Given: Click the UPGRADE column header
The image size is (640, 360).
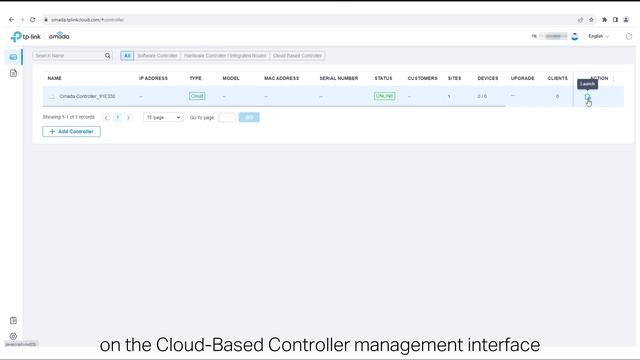Looking at the screenshot, I should (522, 78).
